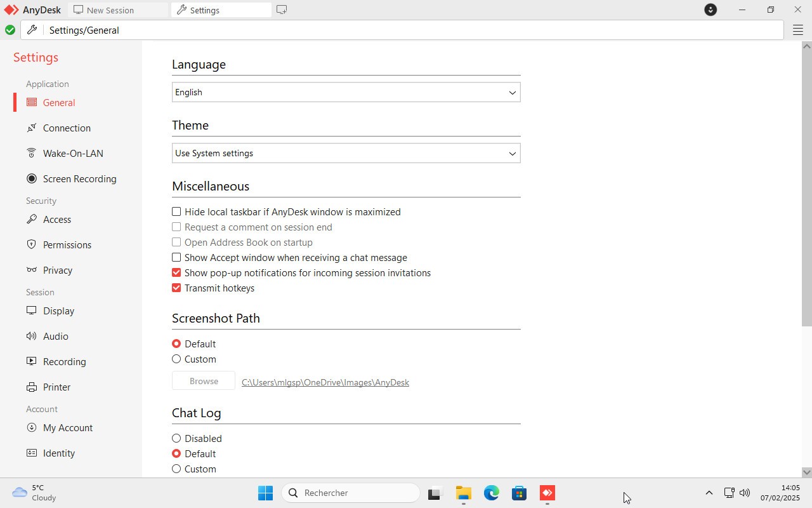Click the Permissions shield icon
The image size is (812, 508).
(32, 244)
